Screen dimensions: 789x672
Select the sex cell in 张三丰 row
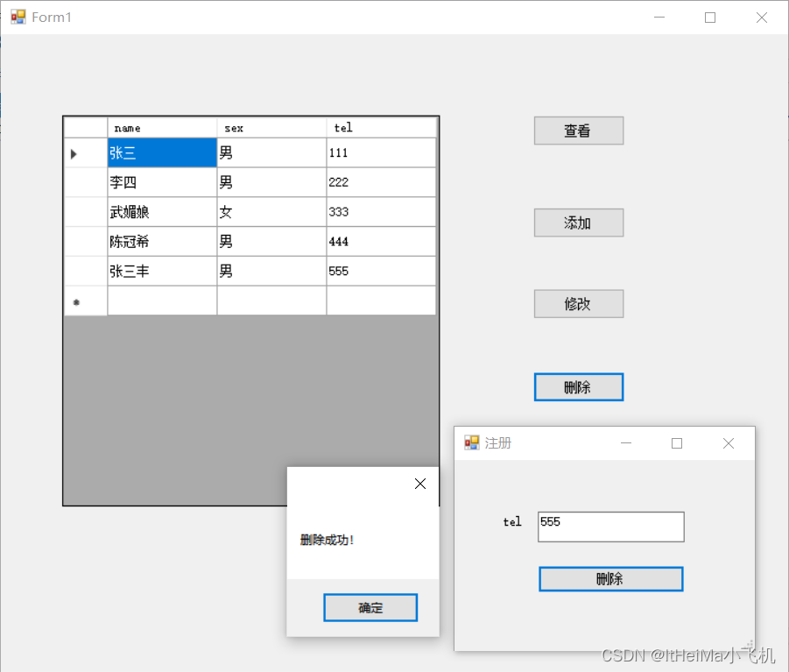pyautogui.click(x=271, y=272)
